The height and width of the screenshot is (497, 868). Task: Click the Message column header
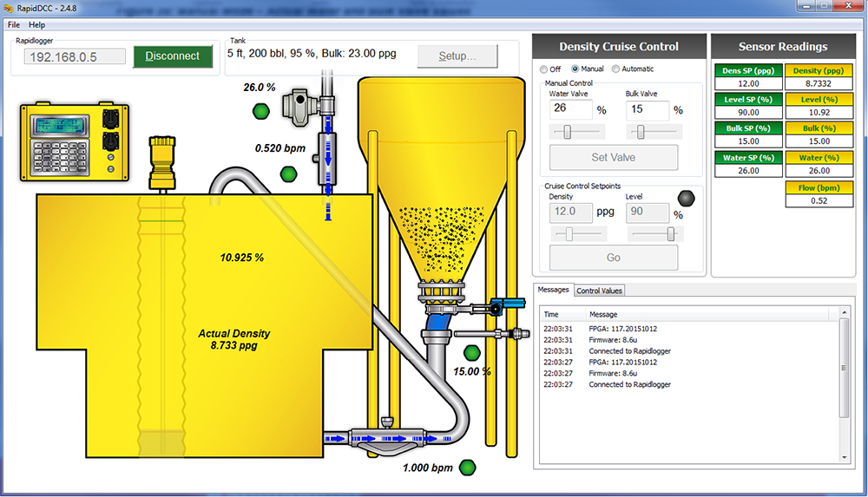coord(707,314)
